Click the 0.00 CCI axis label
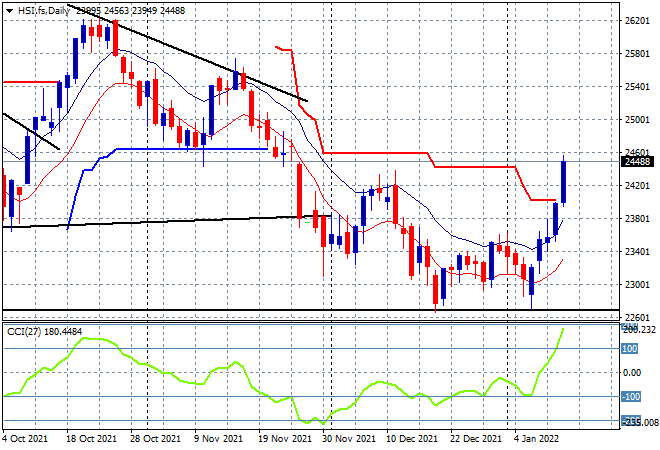 (632, 373)
